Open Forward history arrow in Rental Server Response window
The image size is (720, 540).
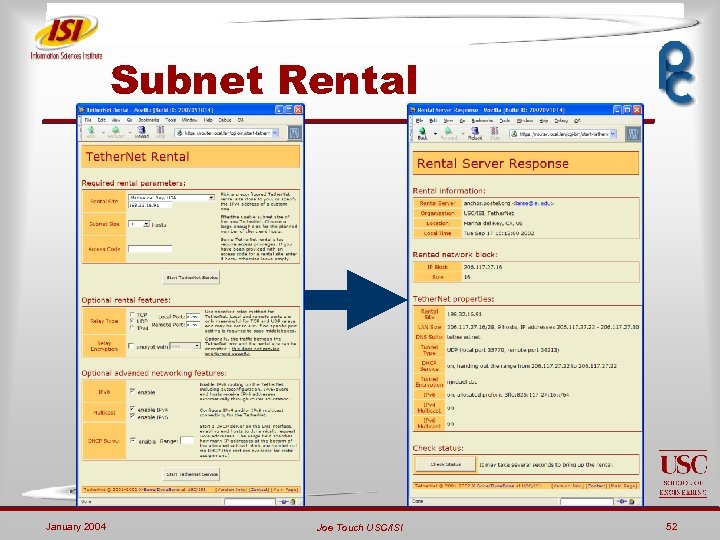click(461, 134)
